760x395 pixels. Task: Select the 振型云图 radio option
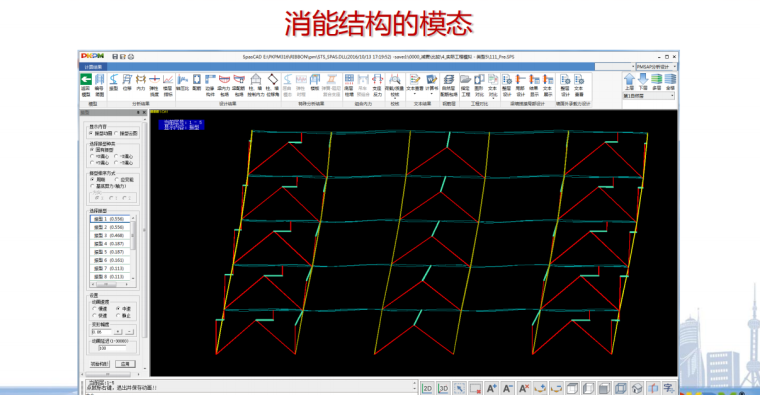127,133
